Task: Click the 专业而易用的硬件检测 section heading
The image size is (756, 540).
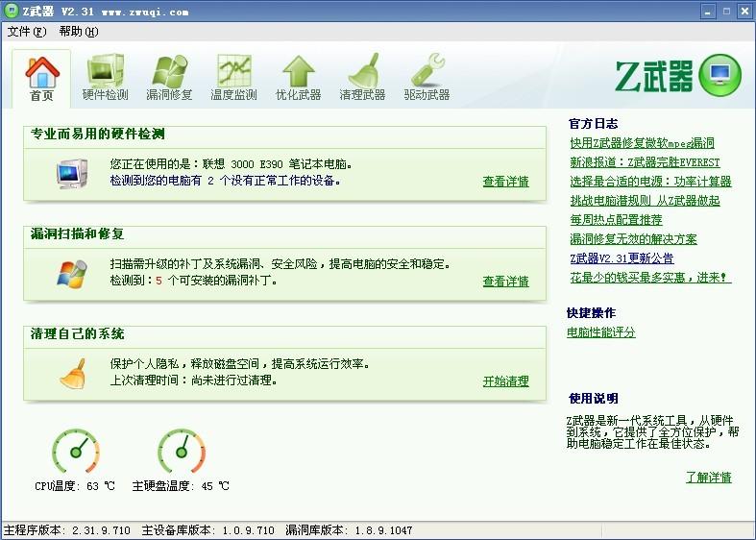Action: tap(97, 134)
